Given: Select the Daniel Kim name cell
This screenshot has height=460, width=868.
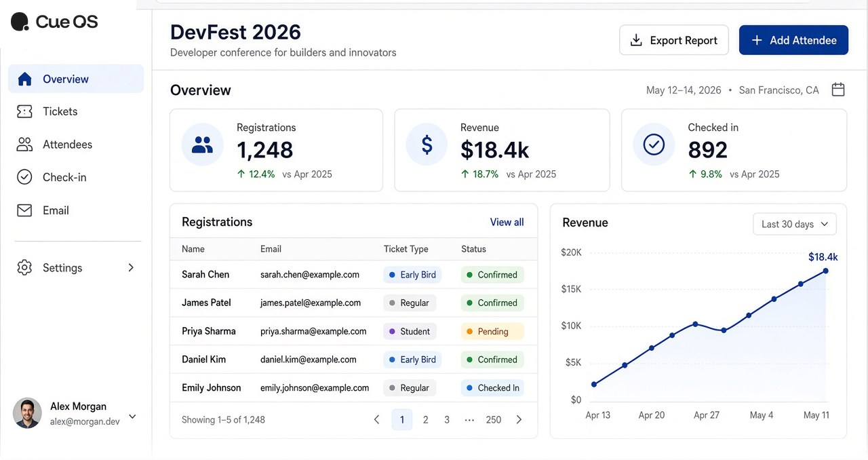Looking at the screenshot, I should tap(203, 360).
